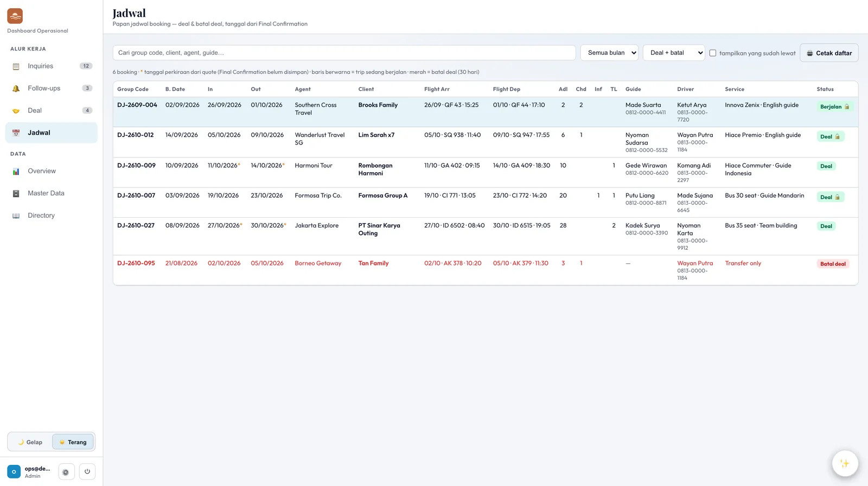
Task: Click the Directory book icon
Action: click(16, 216)
